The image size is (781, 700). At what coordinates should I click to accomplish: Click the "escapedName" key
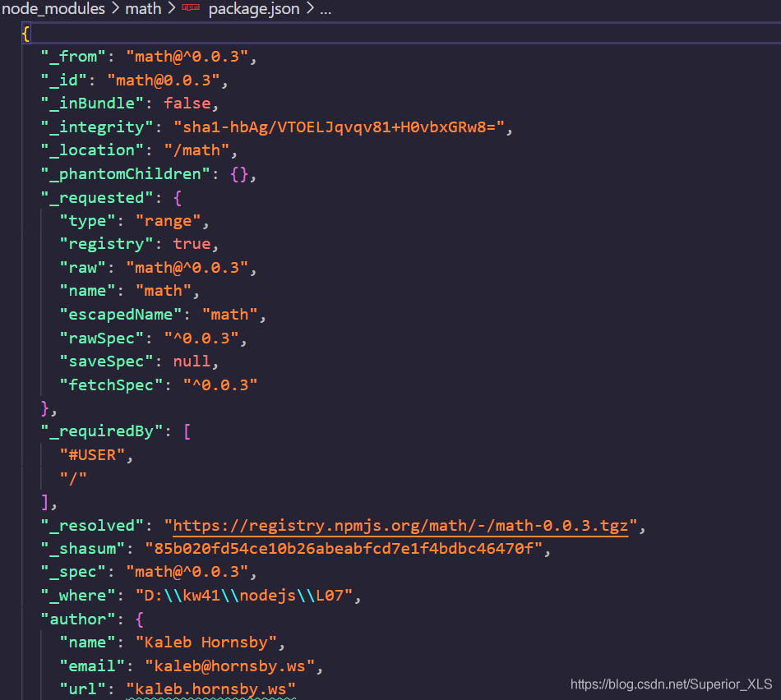(x=121, y=315)
